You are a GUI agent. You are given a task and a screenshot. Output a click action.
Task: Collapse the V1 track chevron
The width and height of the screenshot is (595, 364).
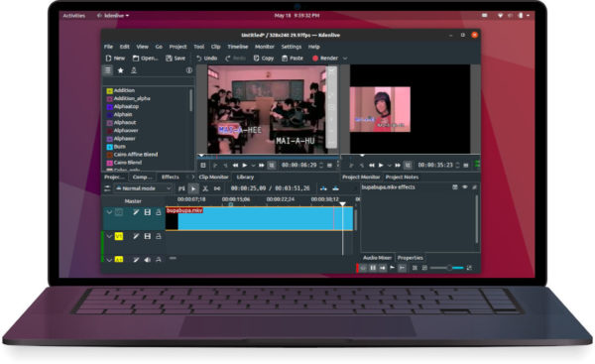point(109,236)
